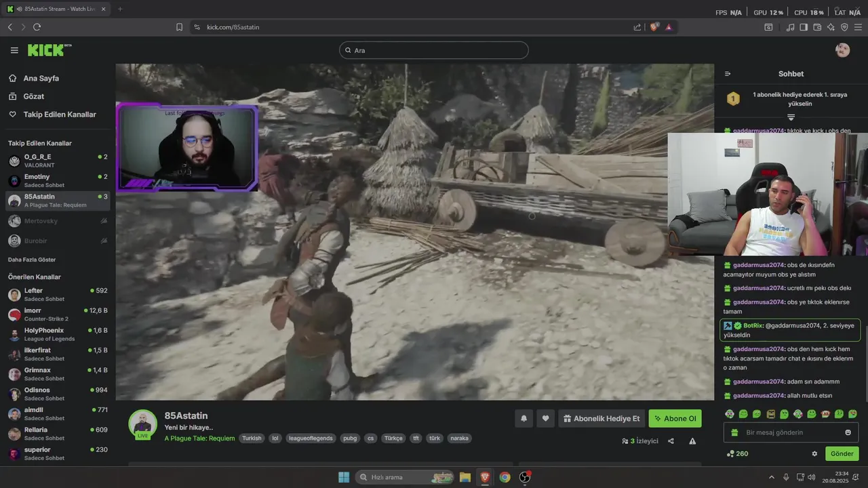
Task: Click the pubg tag
Action: (x=350, y=439)
